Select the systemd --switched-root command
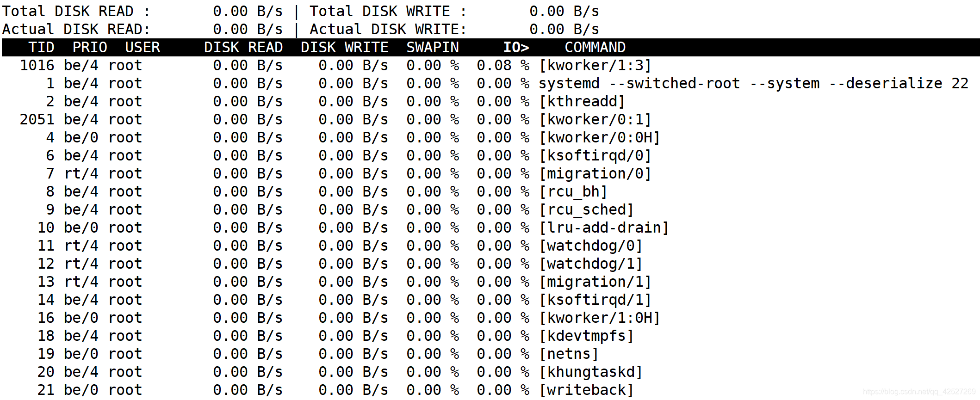The height and width of the screenshot is (400, 980). click(753, 83)
